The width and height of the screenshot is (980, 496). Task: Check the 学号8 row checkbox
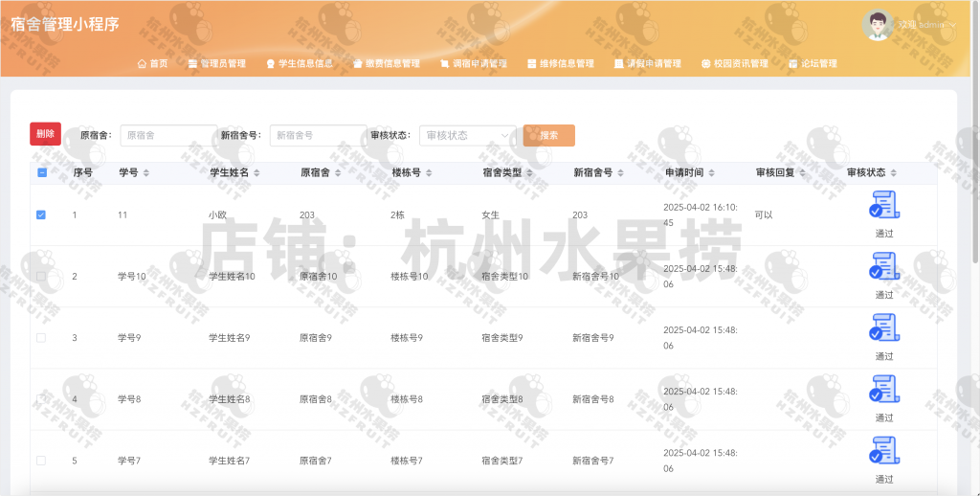tap(41, 399)
